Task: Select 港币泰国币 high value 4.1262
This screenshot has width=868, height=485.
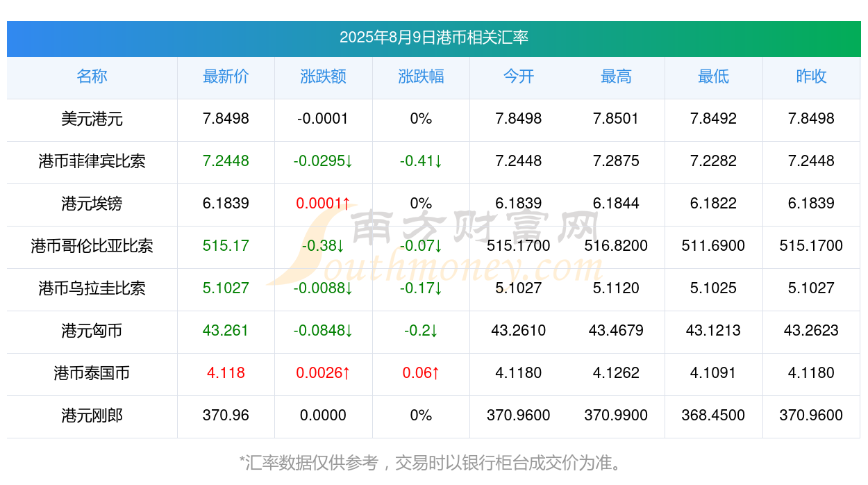Action: (616, 373)
